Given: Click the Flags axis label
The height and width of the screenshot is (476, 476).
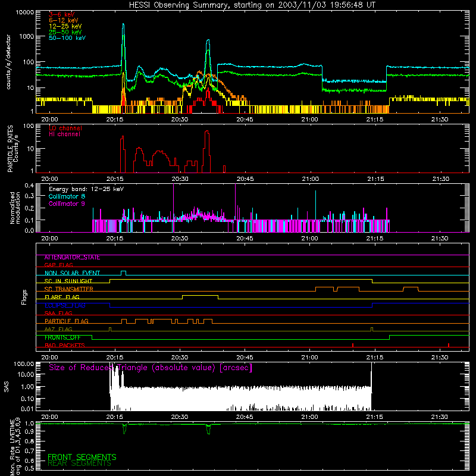Looking at the screenshot, I should coord(24,297).
